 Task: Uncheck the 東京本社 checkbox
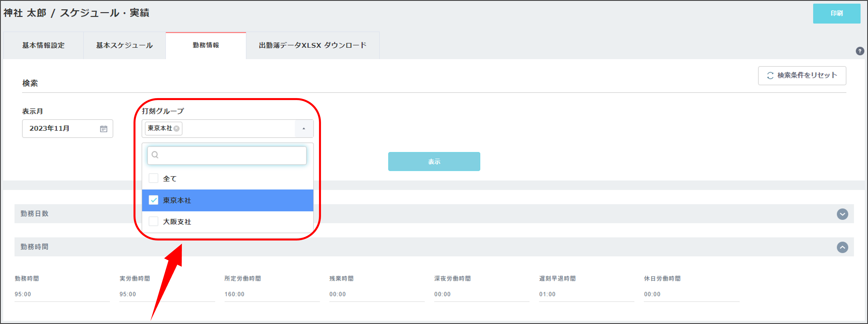(x=154, y=200)
